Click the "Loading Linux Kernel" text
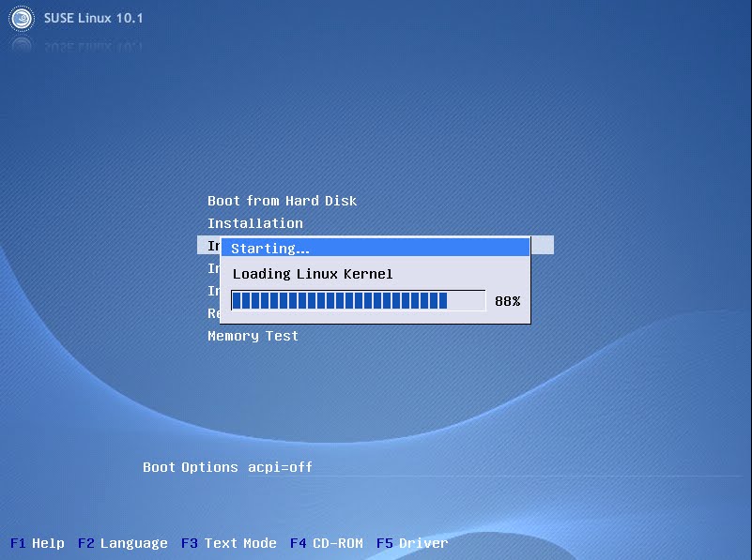This screenshot has width=752, height=560. (x=313, y=274)
